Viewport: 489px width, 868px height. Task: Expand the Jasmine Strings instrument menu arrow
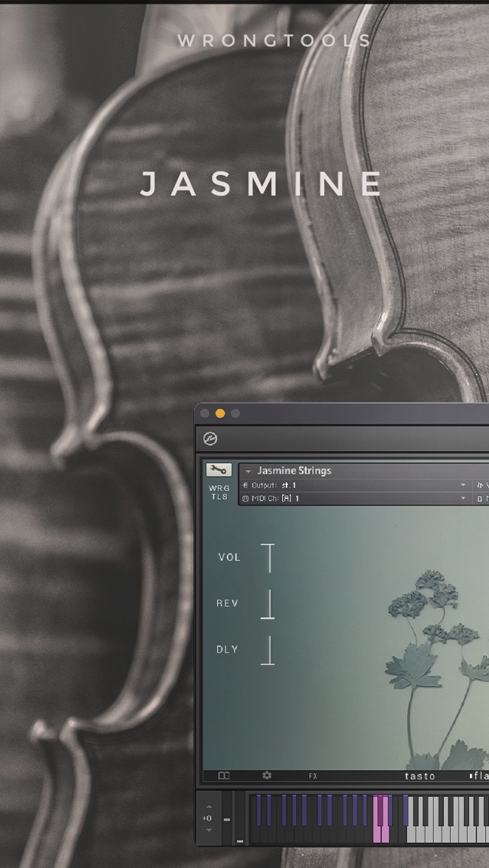point(248,471)
